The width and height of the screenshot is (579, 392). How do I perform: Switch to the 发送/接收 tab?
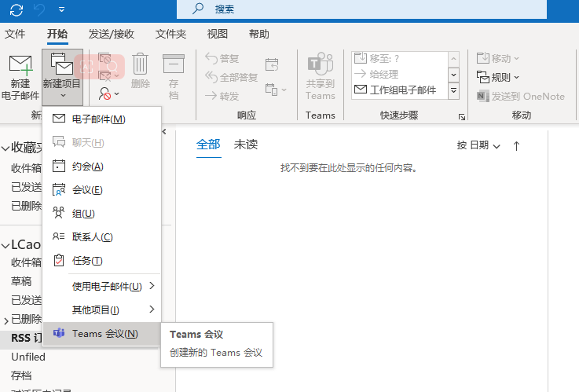point(111,34)
